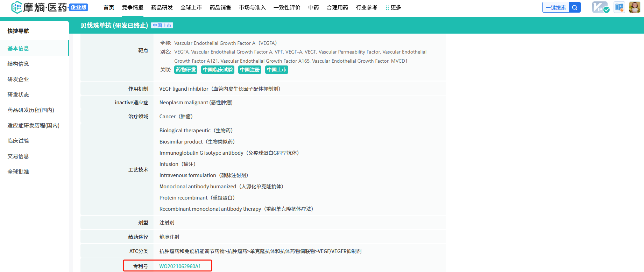Open the 中国临床试验 related tag
The image size is (644, 272).
pyautogui.click(x=218, y=70)
